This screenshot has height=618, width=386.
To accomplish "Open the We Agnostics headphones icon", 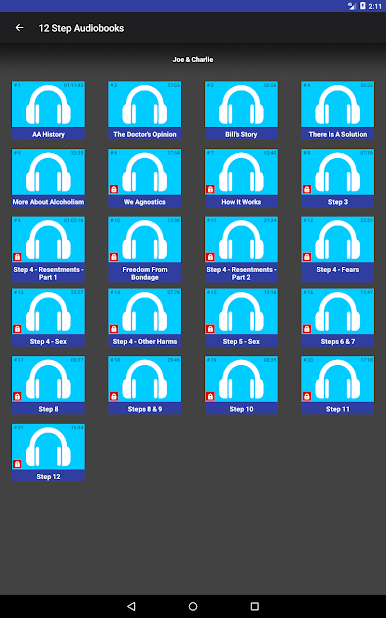I will click(145, 172).
